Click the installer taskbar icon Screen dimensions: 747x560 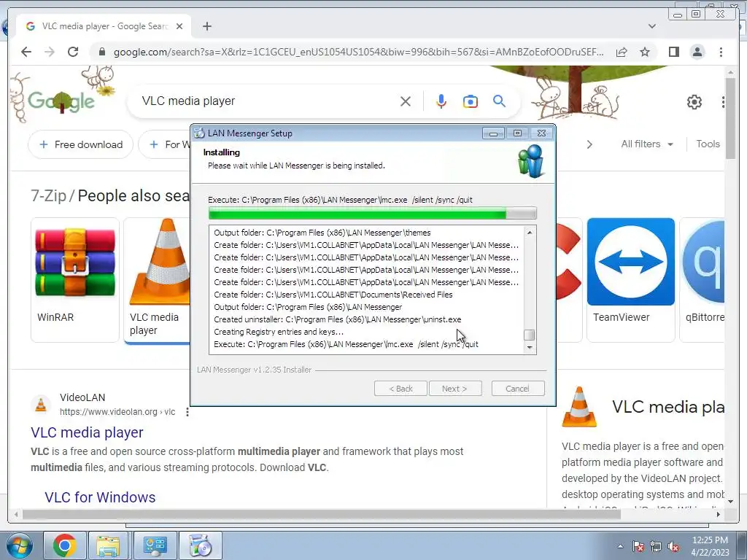200,545
